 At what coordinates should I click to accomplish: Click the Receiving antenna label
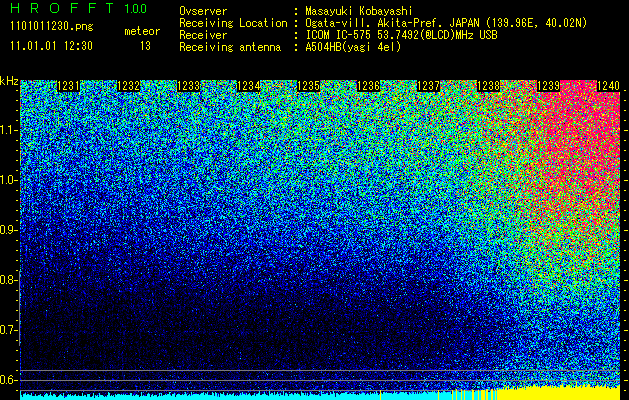pyautogui.click(x=230, y=47)
